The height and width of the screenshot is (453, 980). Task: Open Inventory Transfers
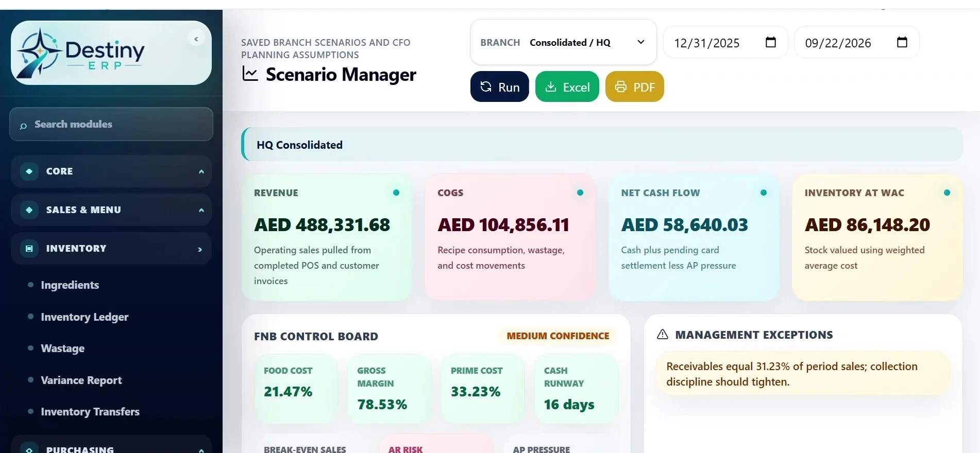[x=90, y=412]
